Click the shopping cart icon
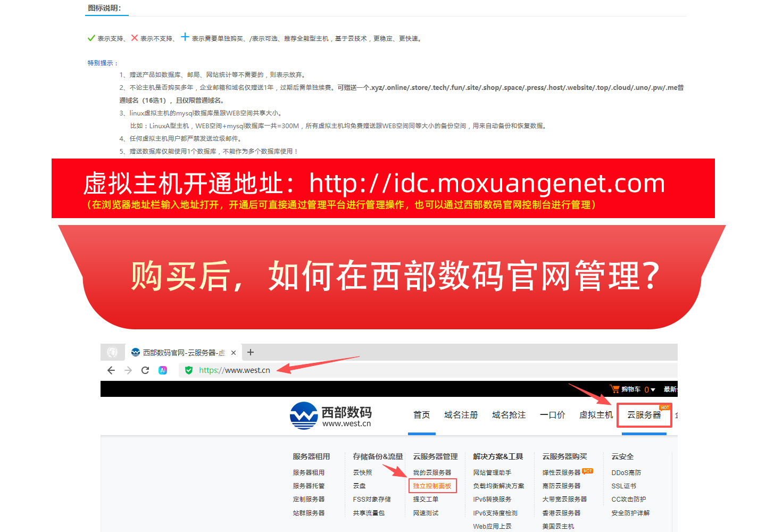Screen dimensions: 766x532 tap(614, 389)
